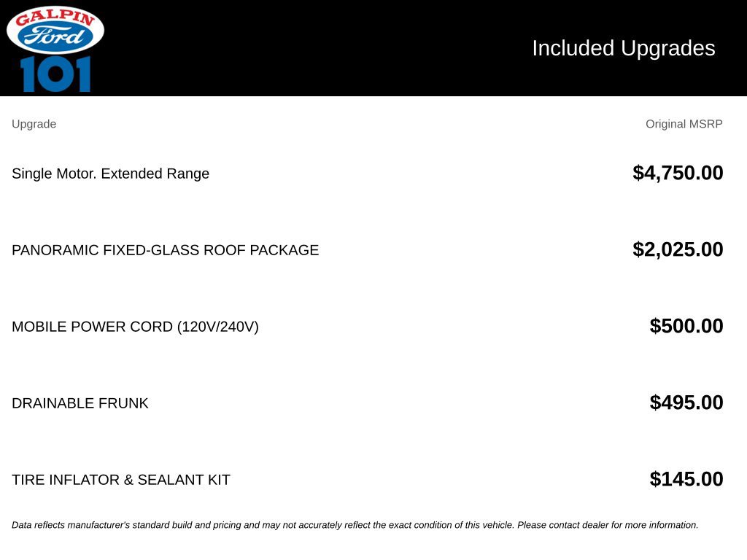Click the $145.00 price
The height and width of the screenshot is (560, 747).
click(x=686, y=479)
